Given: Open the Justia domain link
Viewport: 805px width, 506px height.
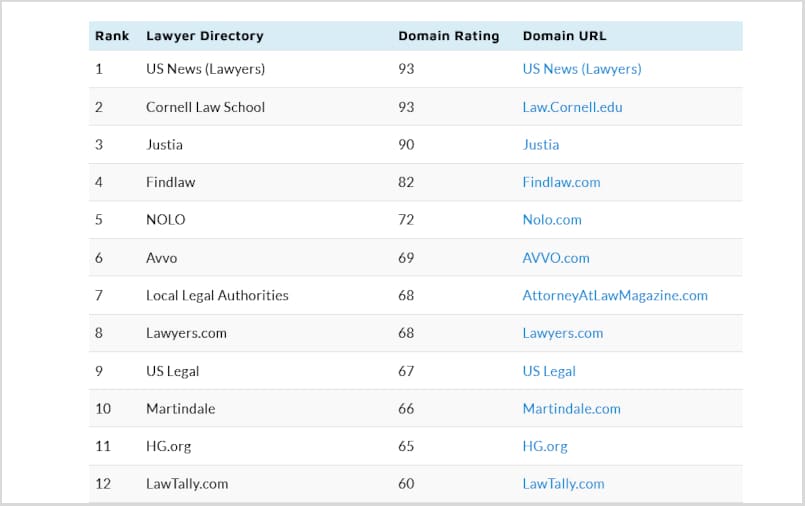Looking at the screenshot, I should 540,145.
